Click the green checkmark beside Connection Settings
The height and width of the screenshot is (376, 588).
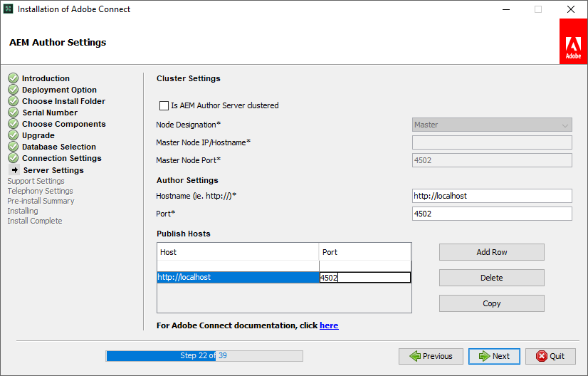[x=13, y=157]
